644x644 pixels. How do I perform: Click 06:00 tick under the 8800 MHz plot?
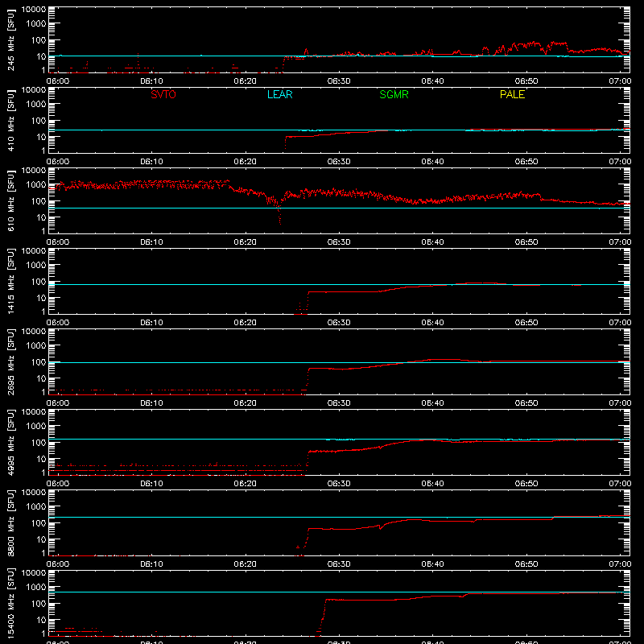(x=58, y=564)
